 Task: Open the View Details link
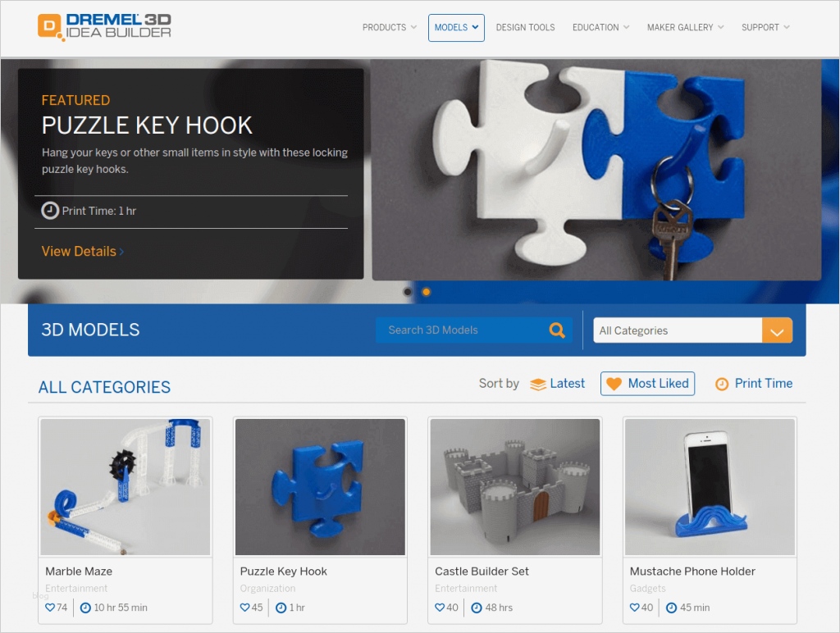click(83, 251)
